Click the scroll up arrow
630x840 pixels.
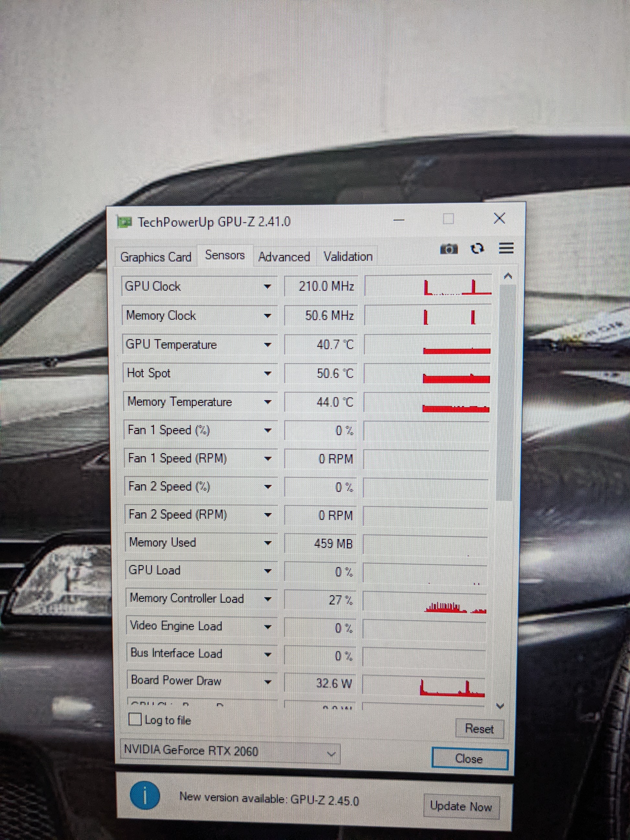(508, 276)
